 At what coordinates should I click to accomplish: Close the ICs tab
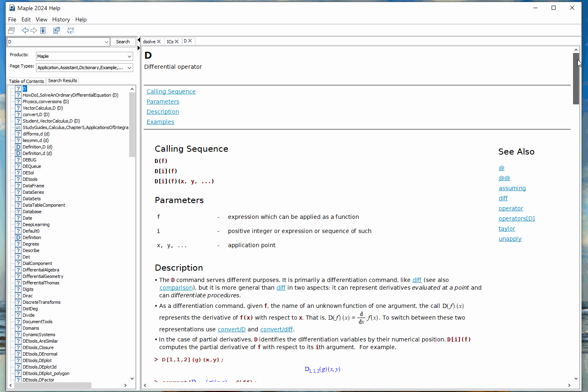(176, 42)
